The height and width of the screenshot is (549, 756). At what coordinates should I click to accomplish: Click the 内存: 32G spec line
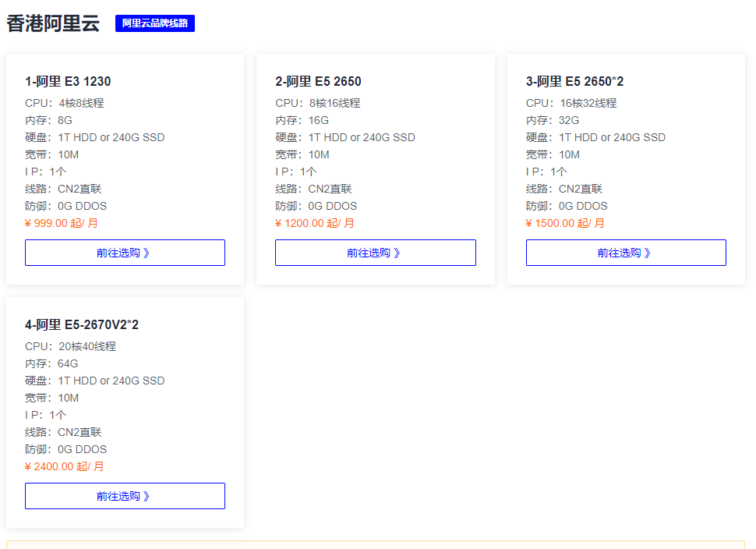(553, 120)
